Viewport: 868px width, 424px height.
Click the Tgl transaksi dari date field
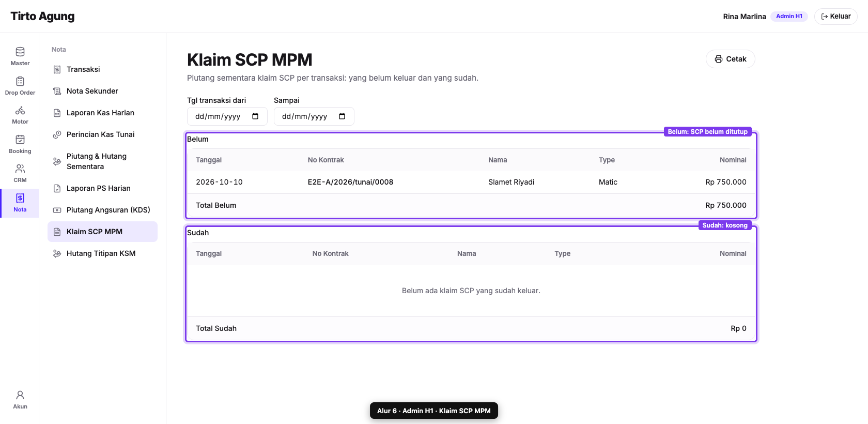pyautogui.click(x=227, y=116)
